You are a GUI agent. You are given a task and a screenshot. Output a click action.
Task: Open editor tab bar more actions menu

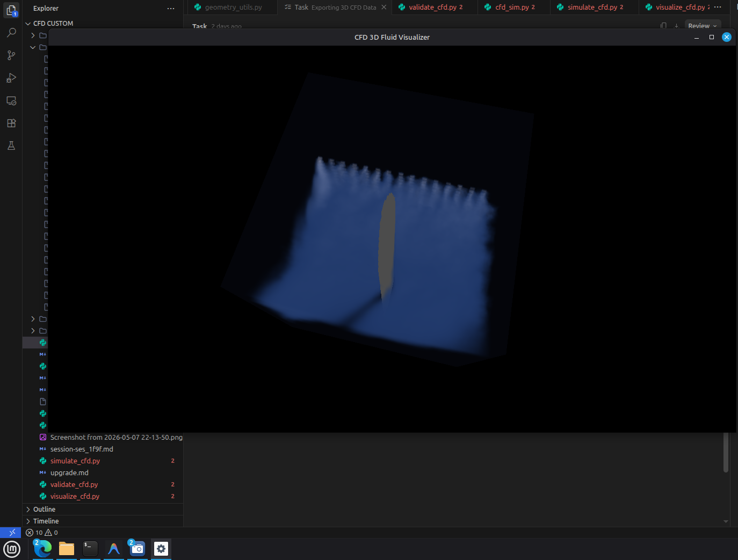(718, 7)
